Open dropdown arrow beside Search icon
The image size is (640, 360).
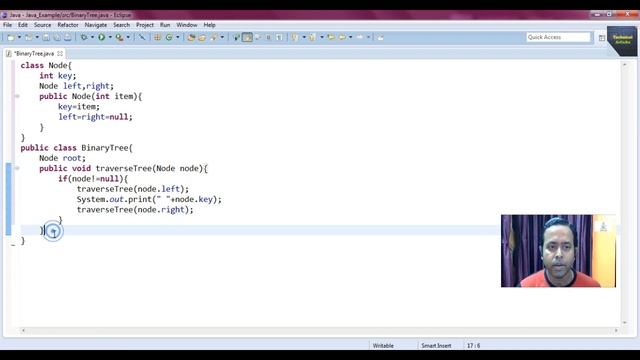(222, 37)
